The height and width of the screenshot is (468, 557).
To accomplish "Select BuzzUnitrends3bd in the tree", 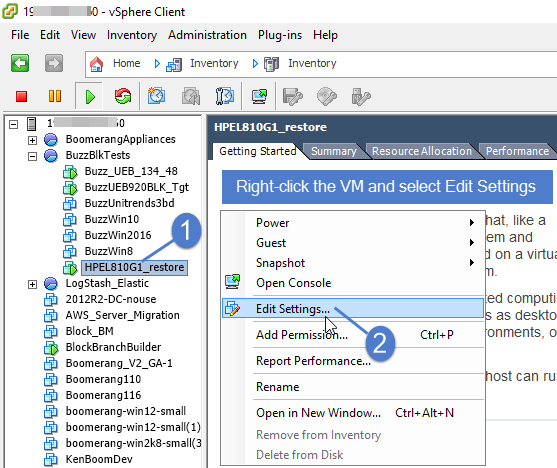I will click(129, 203).
